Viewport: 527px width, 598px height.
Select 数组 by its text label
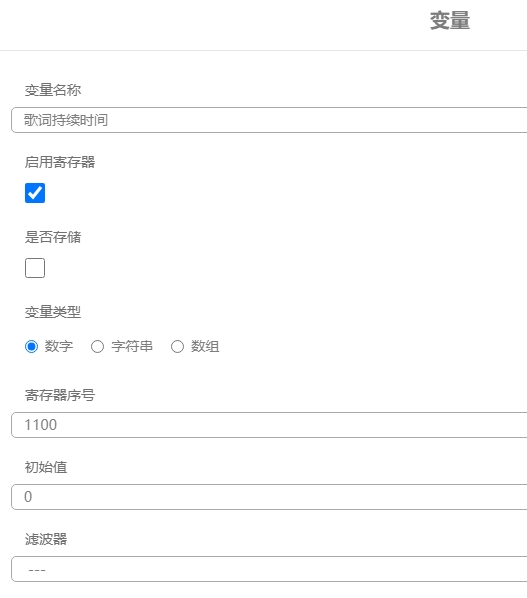coord(205,347)
